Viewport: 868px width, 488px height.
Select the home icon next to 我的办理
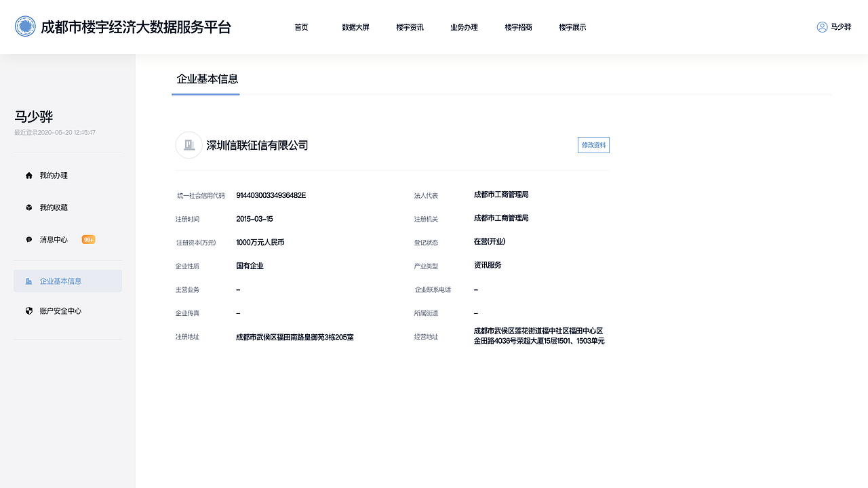point(28,175)
